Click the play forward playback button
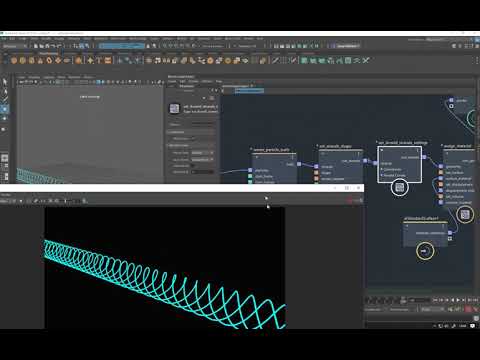The height and width of the screenshot is (360, 480). [458, 300]
